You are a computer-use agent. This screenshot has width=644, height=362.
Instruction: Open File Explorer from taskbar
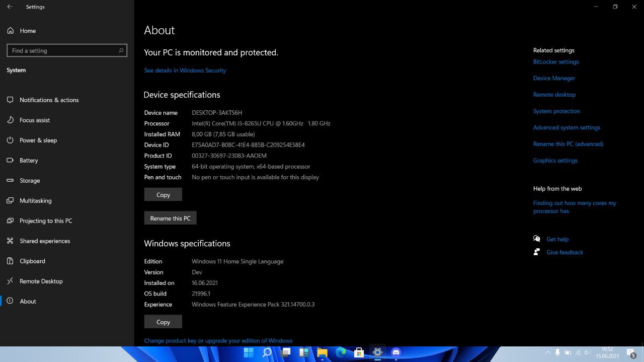[323, 352]
